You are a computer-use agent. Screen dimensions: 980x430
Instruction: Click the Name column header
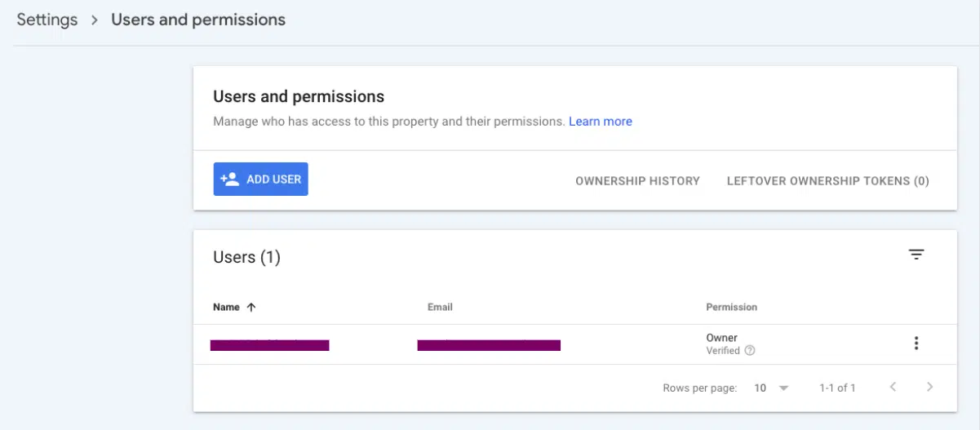(x=226, y=308)
